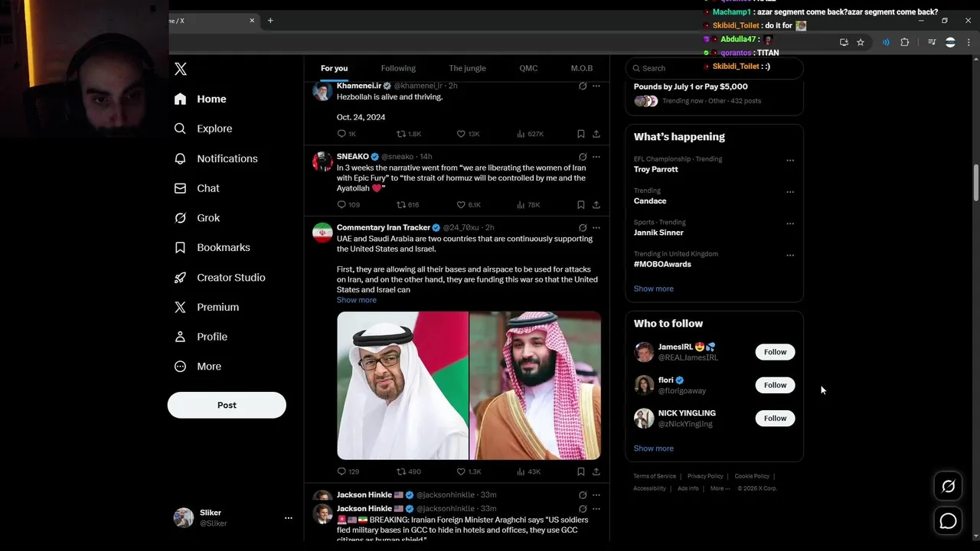Open more options on Khamenei.ir post
Viewport: 980px width, 551px height.
point(596,86)
